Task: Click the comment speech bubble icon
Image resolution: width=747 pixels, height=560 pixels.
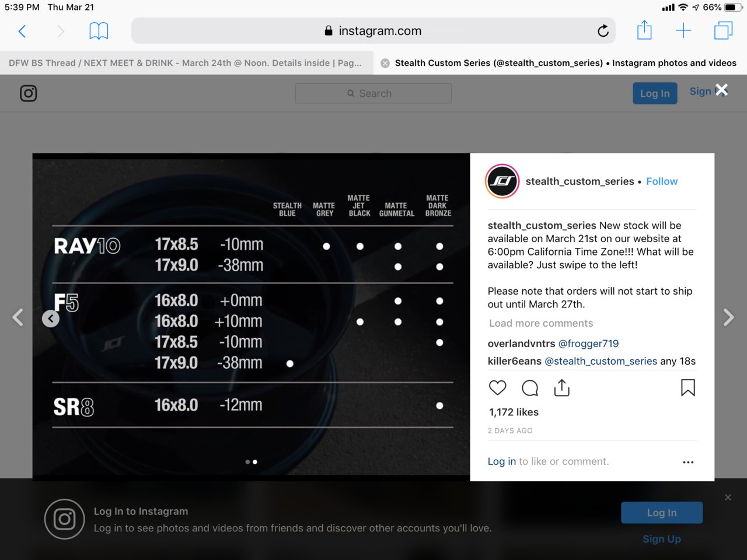Action: pos(530,388)
